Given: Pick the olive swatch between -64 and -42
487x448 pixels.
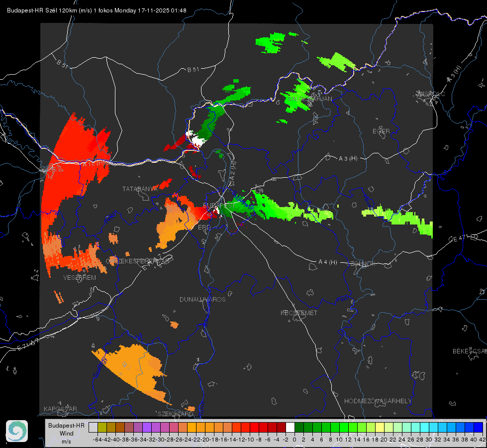Looking at the screenshot, I should tap(102, 428).
